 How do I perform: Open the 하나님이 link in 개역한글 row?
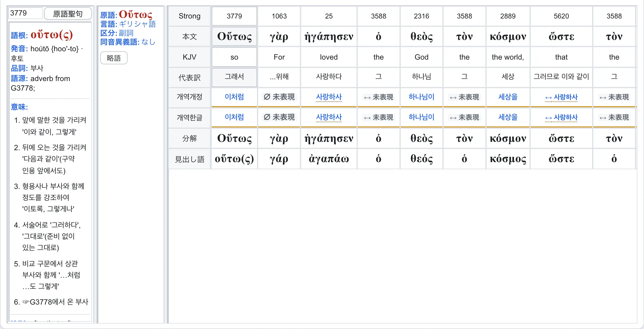click(421, 117)
